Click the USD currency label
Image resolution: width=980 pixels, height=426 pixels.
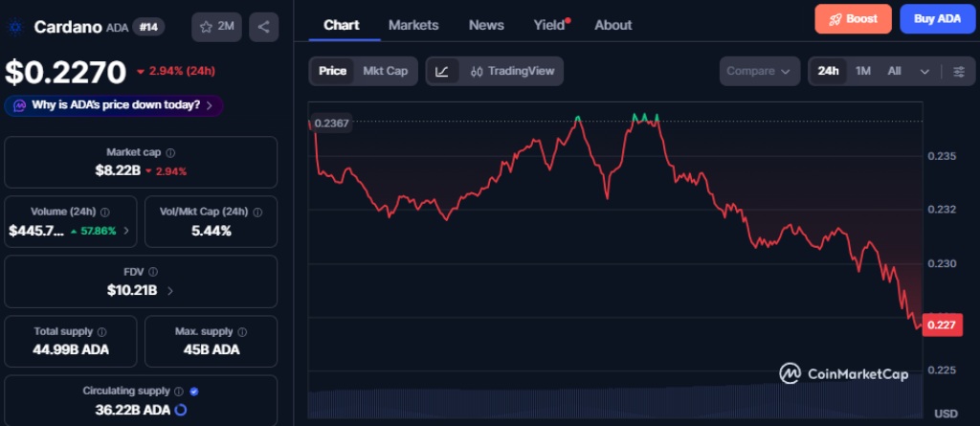pos(946,414)
